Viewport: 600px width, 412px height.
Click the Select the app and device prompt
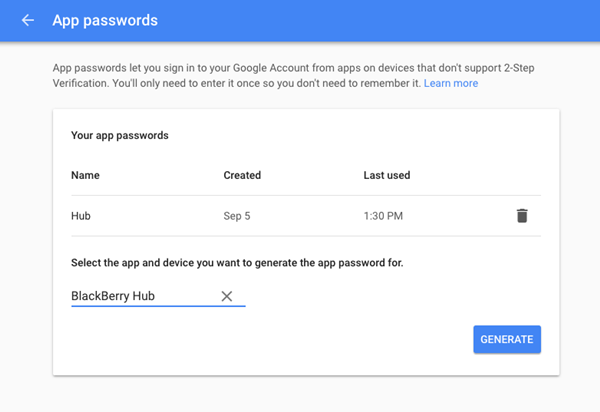pyautogui.click(x=237, y=263)
